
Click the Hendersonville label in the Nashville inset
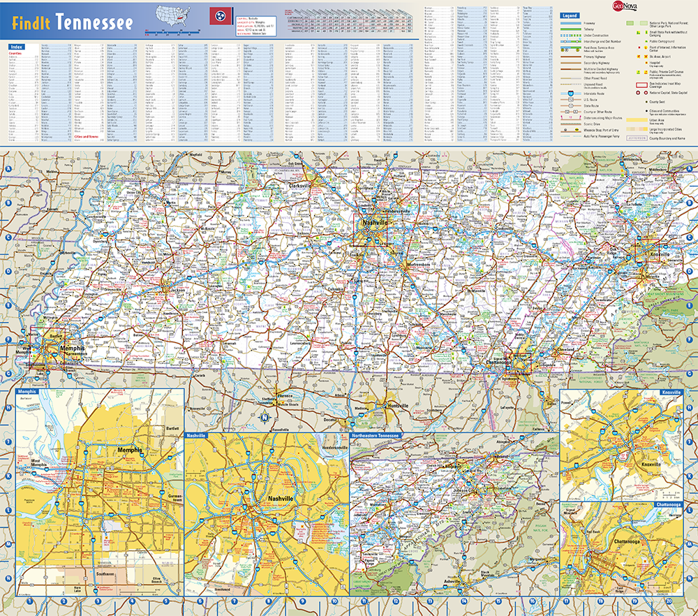point(335,447)
